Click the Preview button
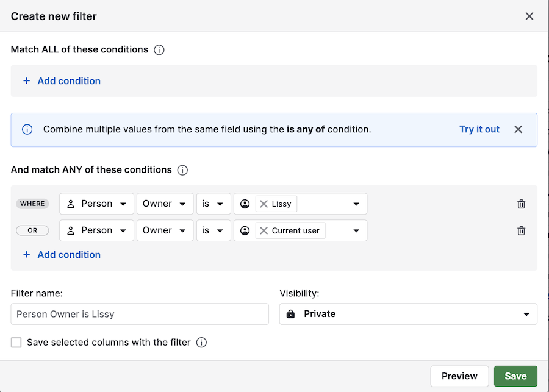Screen dimensions: 549x392 459,376
